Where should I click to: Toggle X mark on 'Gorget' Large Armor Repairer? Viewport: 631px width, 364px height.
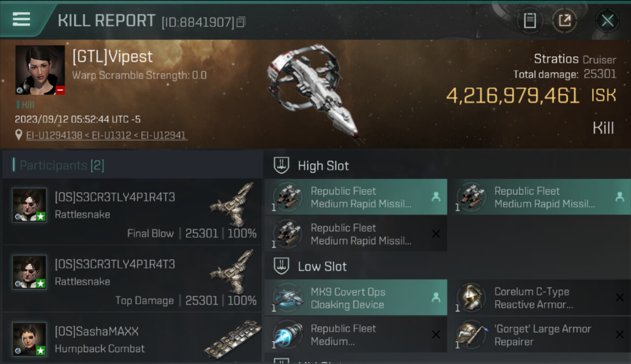[619, 334]
